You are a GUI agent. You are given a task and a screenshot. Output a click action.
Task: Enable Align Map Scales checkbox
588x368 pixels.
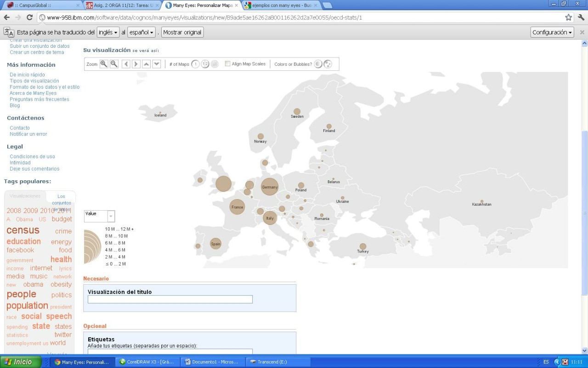click(x=227, y=64)
